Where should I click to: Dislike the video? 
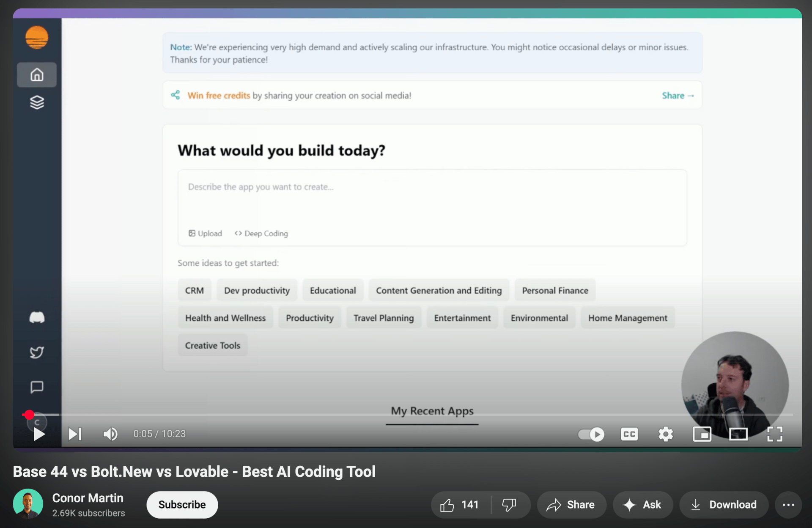click(x=509, y=505)
